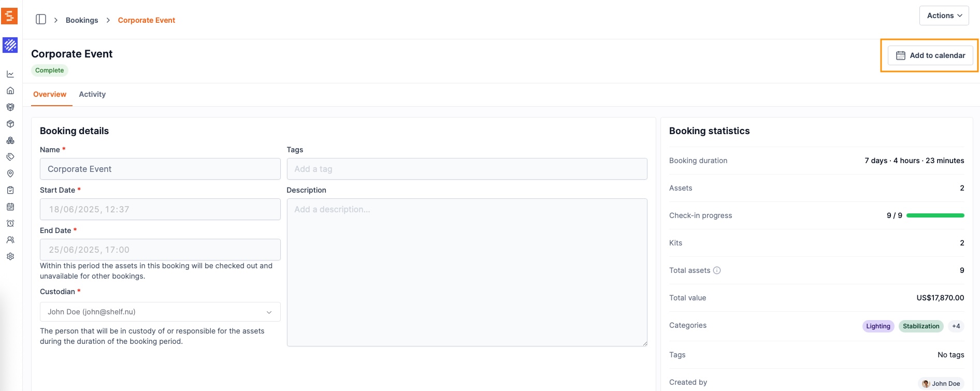
Task: Open Tags via the sidebar tag icon
Action: coord(10,157)
